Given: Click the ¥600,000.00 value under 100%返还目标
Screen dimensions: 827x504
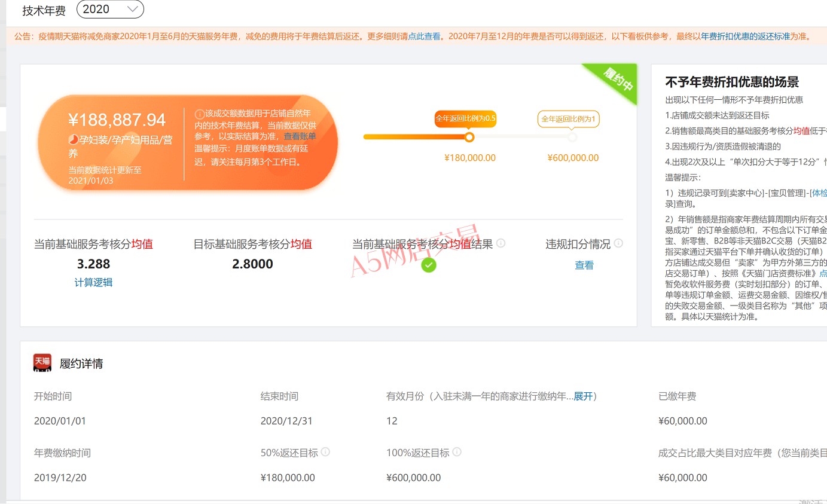Looking at the screenshot, I should click(413, 478).
